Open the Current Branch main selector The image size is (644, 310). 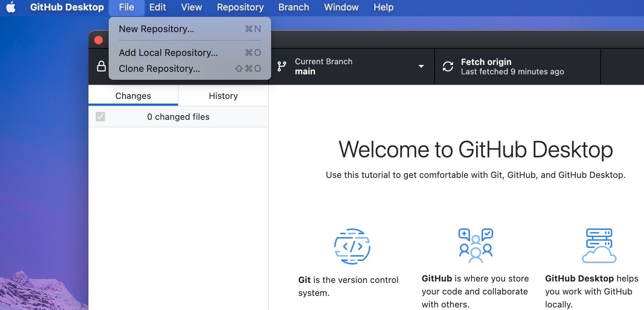point(352,66)
